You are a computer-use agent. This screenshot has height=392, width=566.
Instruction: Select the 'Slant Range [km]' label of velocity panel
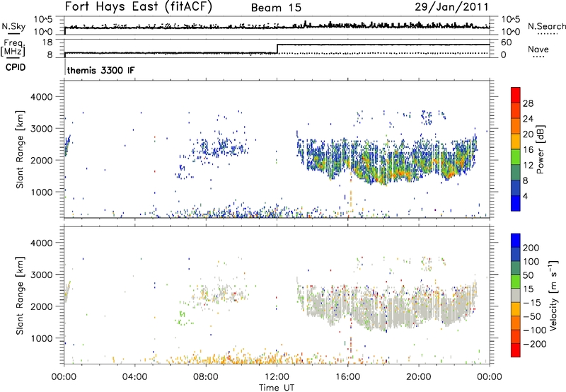[x=20, y=296]
